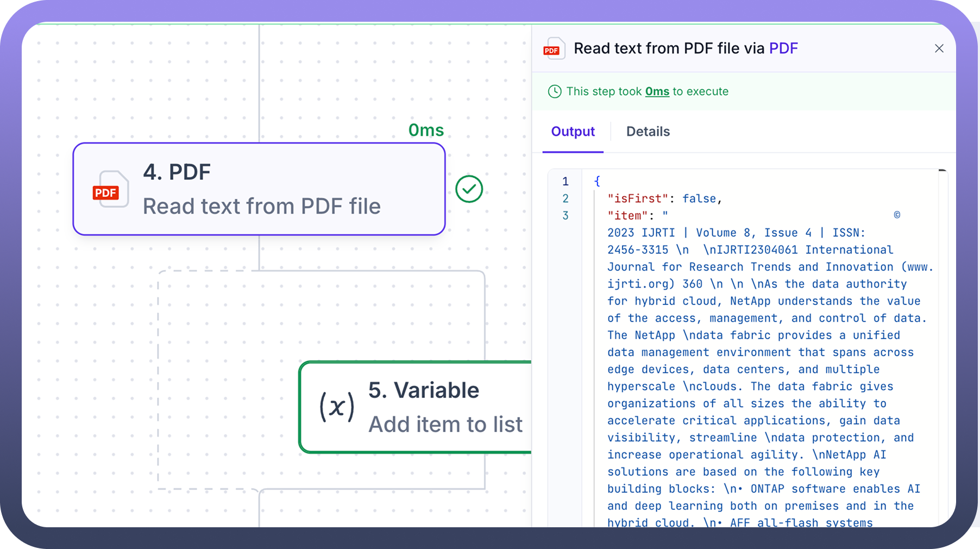The height and width of the screenshot is (549, 980).
Task: Select the "4. PDF" step title
Action: click(x=177, y=172)
